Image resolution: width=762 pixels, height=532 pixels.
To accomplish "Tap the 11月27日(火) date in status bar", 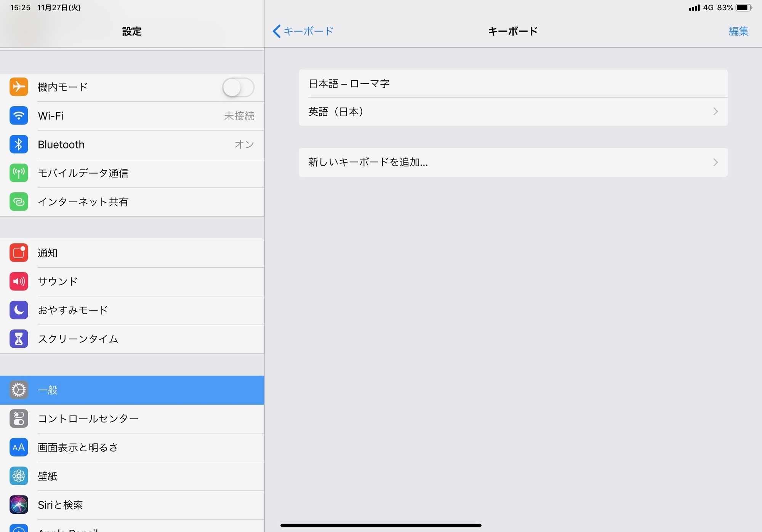I will [59, 8].
